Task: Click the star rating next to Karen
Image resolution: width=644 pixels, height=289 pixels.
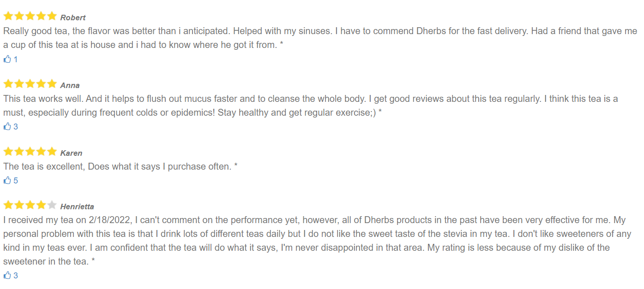Action: pyautogui.click(x=30, y=152)
